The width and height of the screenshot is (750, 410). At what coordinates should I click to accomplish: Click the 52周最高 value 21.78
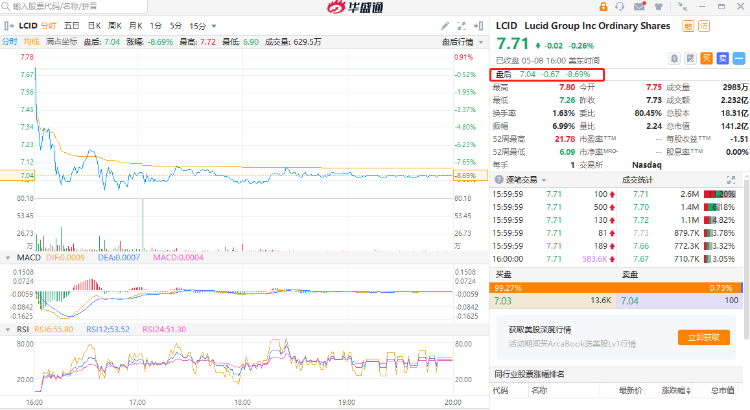(x=564, y=139)
